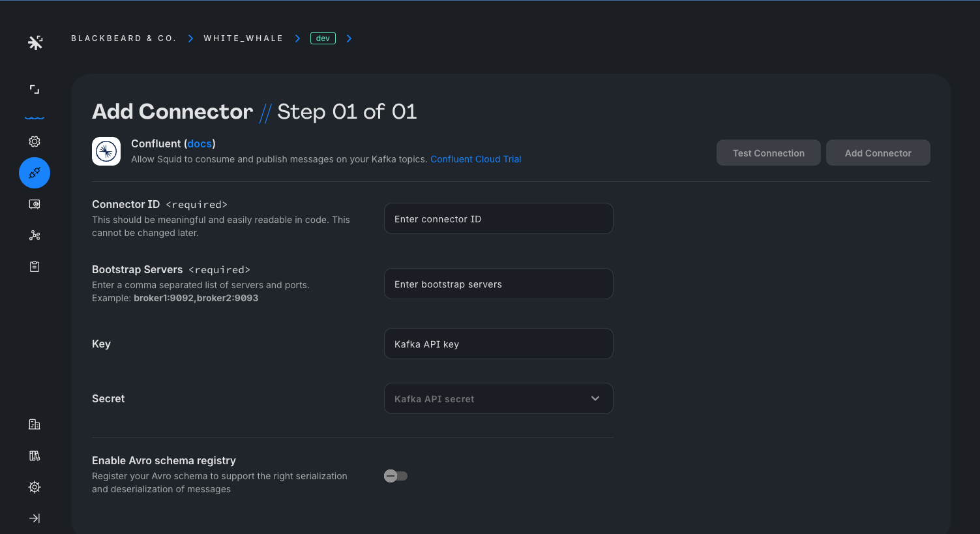Open the organization building icon in sidebar
The width and height of the screenshot is (980, 534).
pyautogui.click(x=35, y=424)
